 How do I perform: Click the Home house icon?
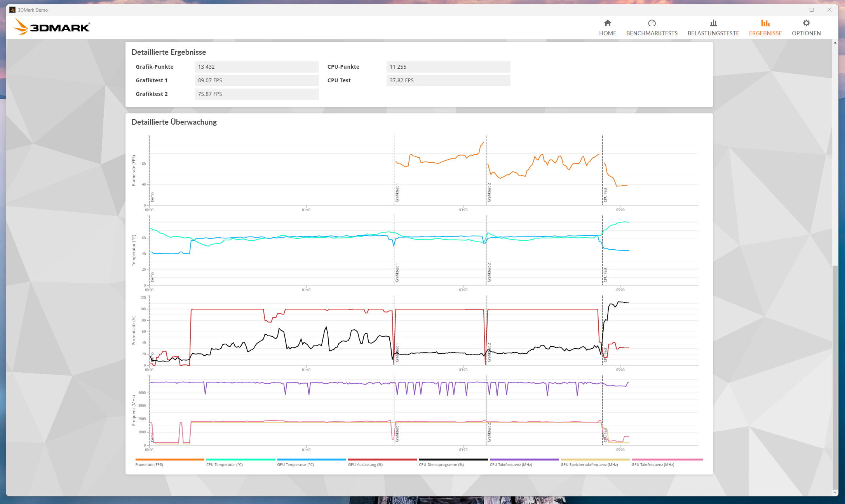point(608,23)
